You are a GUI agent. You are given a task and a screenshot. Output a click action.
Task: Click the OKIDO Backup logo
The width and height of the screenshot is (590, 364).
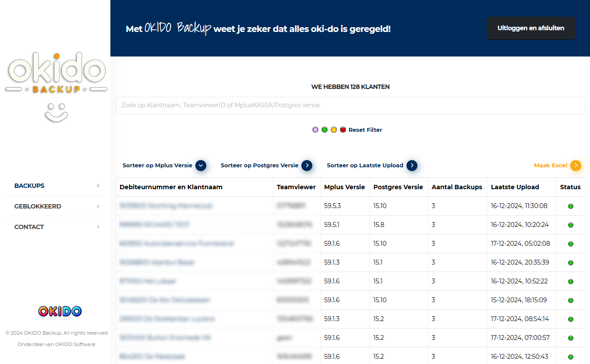(x=56, y=73)
